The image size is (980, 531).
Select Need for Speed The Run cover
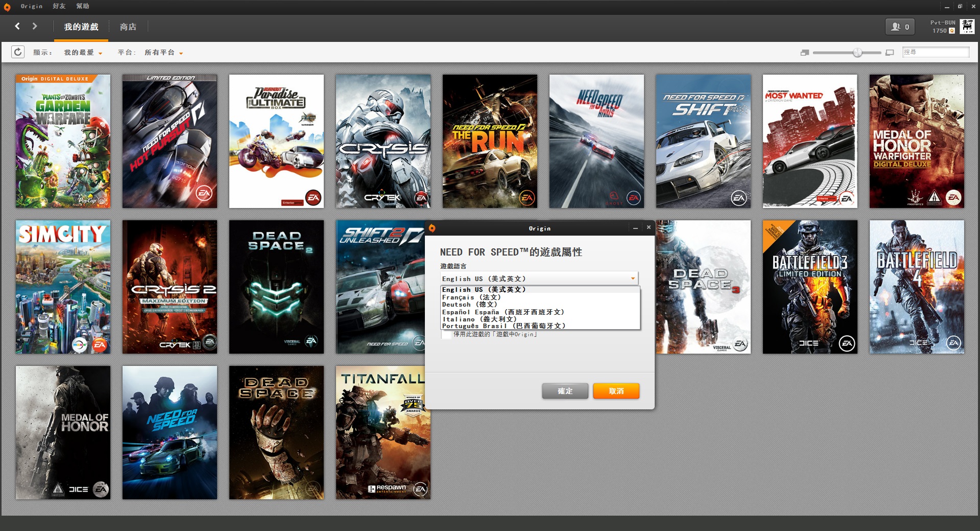(490, 141)
